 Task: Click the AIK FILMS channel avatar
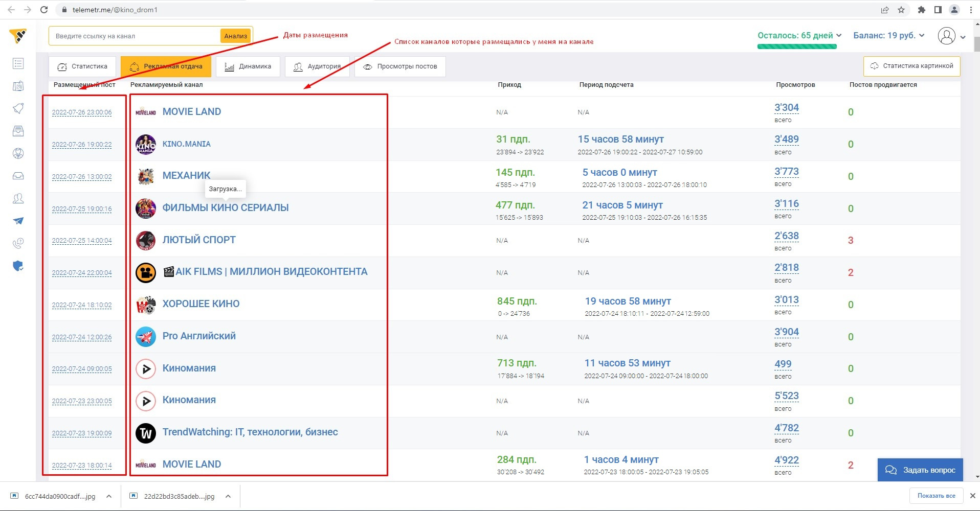(146, 272)
